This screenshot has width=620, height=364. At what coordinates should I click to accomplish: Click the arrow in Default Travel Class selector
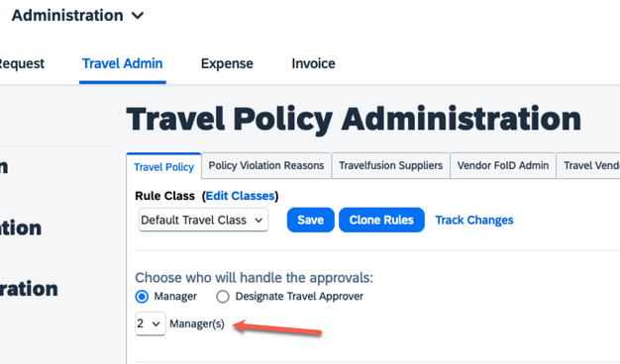(x=258, y=221)
